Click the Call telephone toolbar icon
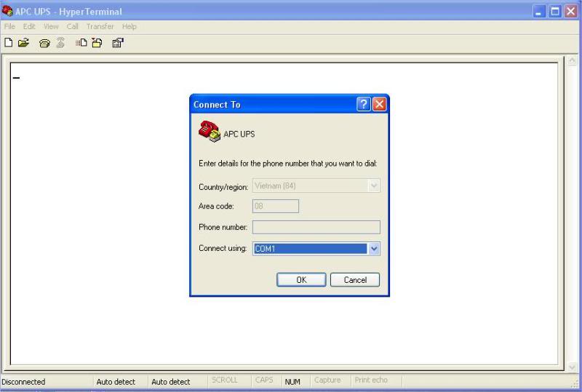This screenshot has width=582, height=392. click(44, 43)
